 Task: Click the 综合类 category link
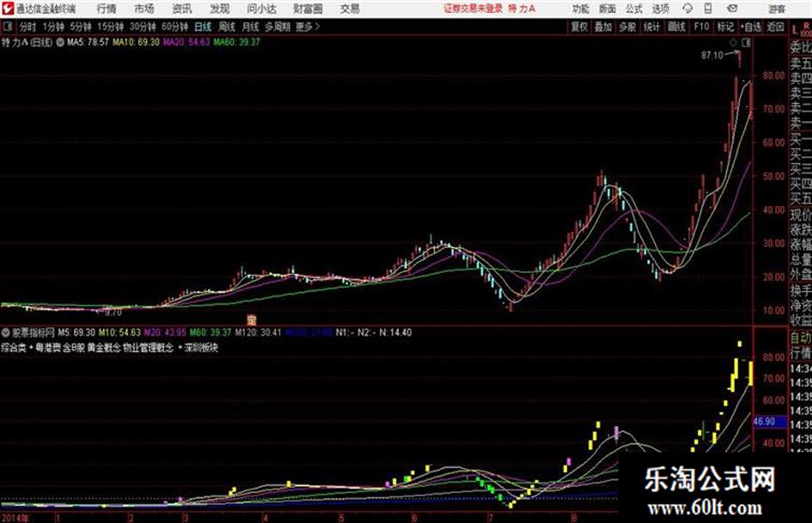14,348
